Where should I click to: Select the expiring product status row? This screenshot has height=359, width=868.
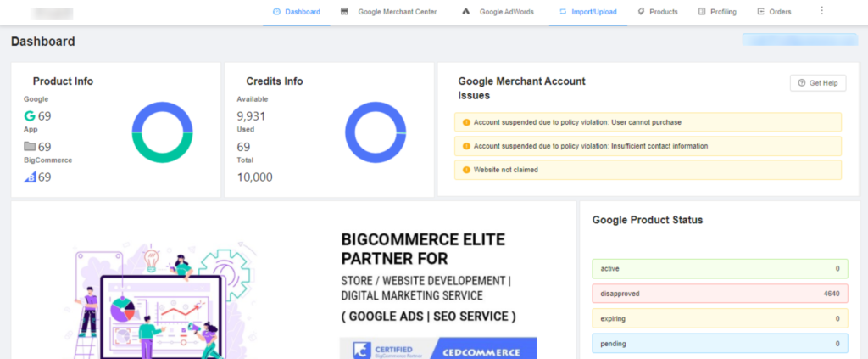coord(720,318)
